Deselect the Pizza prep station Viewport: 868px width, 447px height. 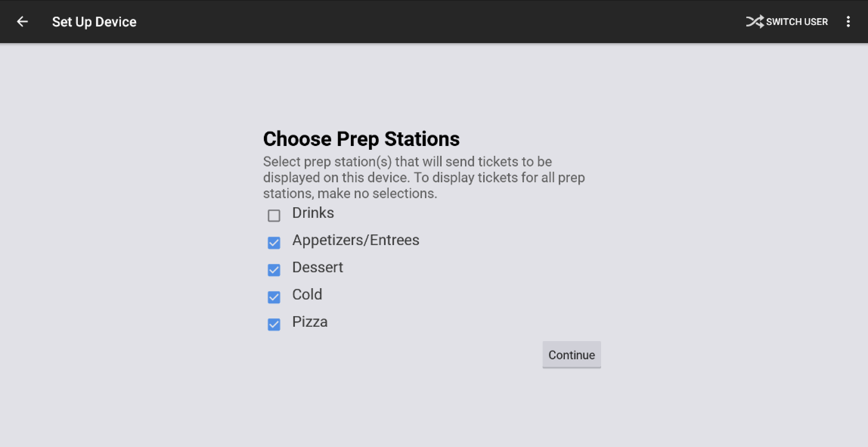273,324
